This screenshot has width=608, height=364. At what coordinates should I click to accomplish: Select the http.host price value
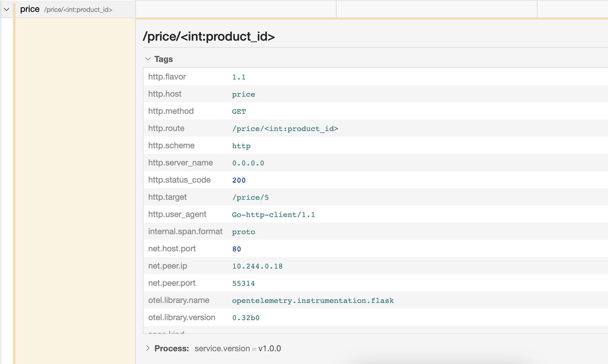[243, 94]
